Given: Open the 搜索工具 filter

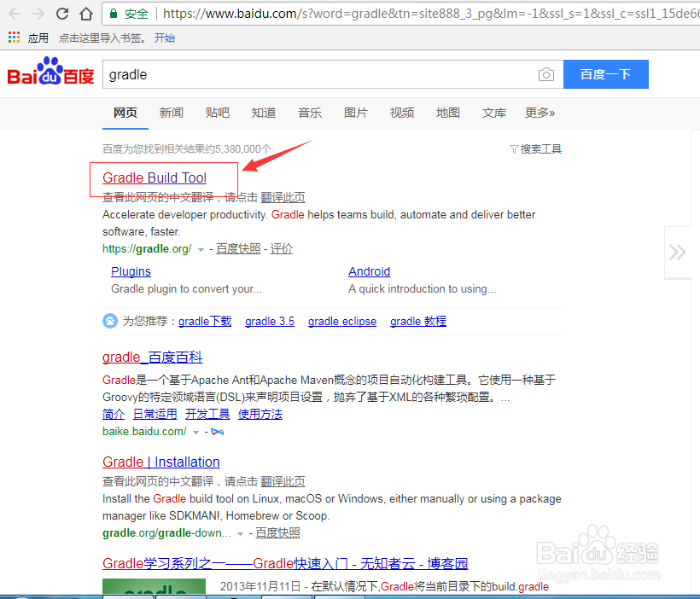Looking at the screenshot, I should click(x=535, y=149).
